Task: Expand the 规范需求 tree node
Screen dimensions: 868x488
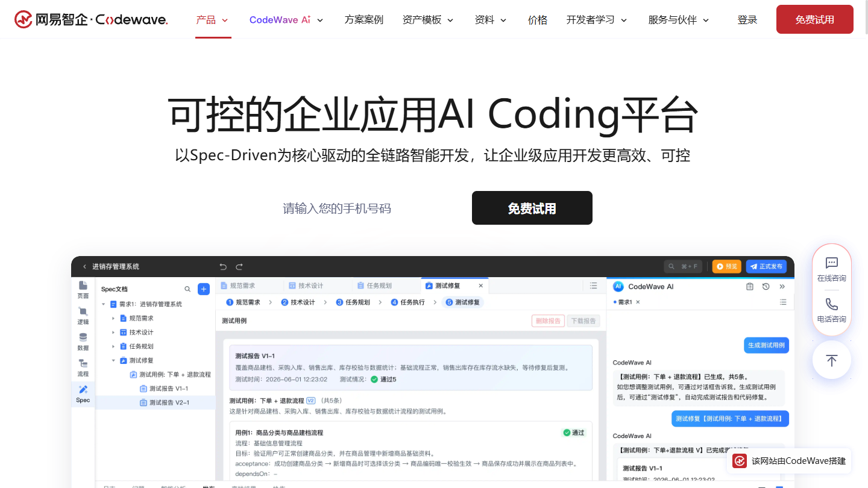Action: (x=113, y=318)
